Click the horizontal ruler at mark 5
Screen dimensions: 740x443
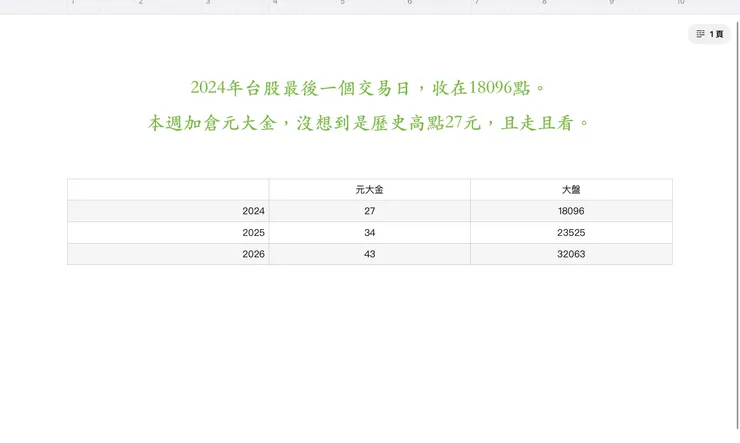343,3
